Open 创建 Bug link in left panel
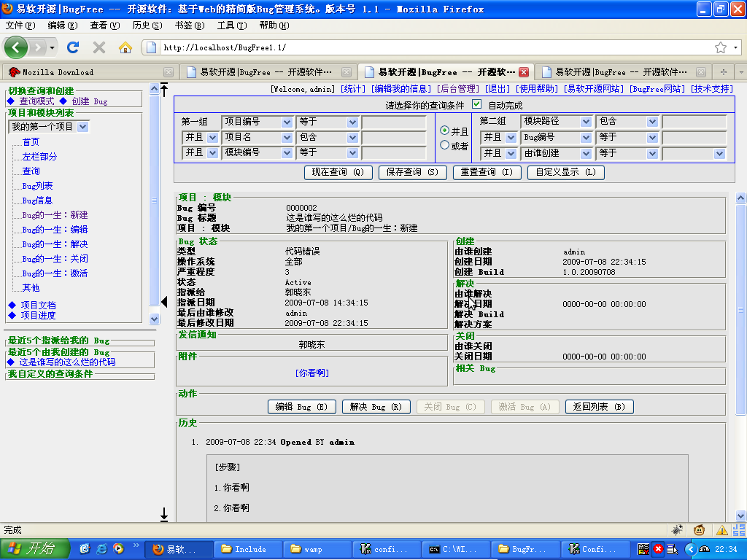Viewport: 747px width, 560px height. click(x=90, y=101)
